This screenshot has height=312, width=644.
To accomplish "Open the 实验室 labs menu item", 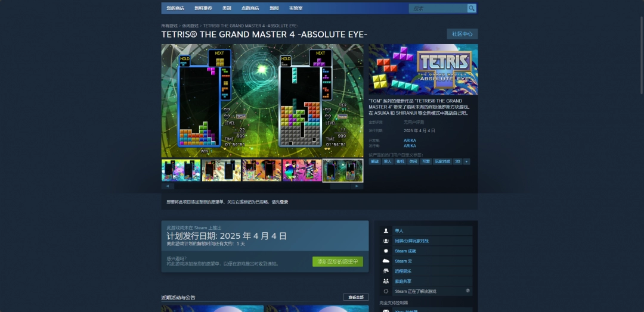I will coord(296,8).
